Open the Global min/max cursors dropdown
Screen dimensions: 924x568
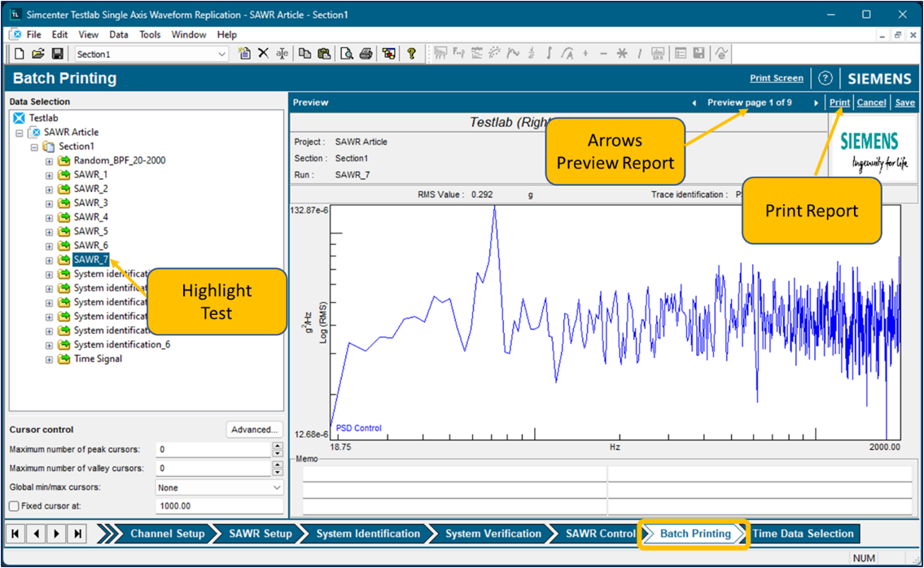[x=277, y=487]
